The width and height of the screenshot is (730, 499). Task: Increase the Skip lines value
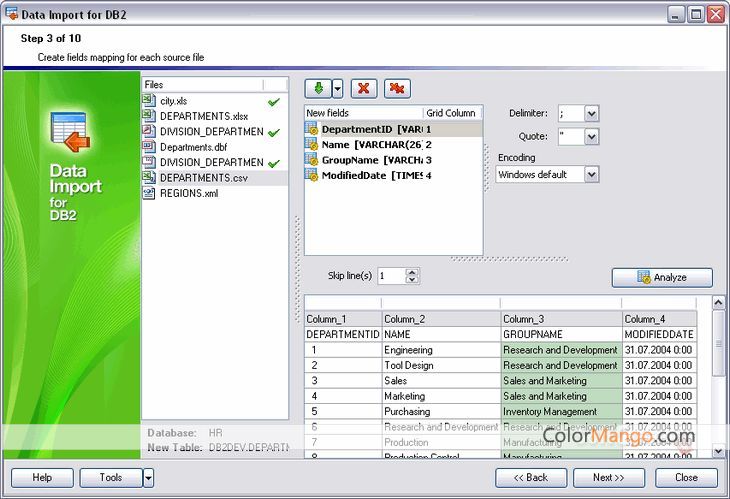coord(412,272)
